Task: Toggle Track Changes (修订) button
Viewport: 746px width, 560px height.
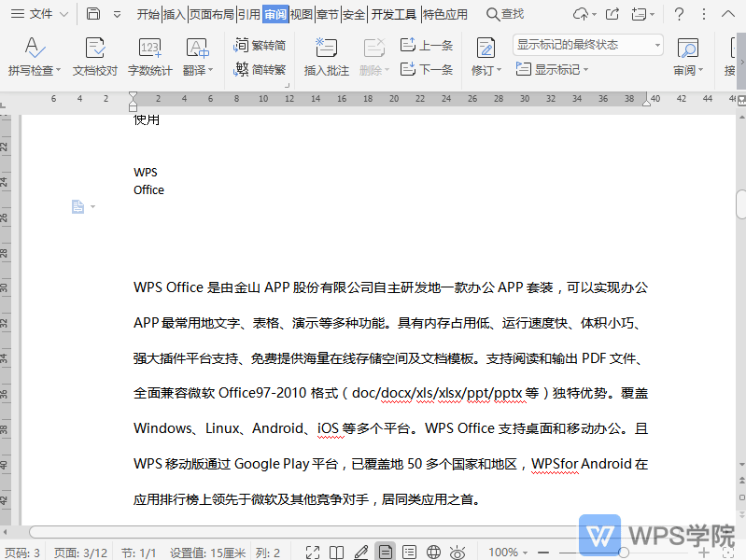Action: pos(486,49)
